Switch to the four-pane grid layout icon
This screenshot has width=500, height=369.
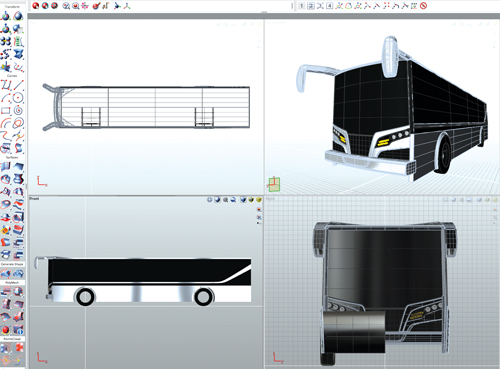tap(311, 6)
